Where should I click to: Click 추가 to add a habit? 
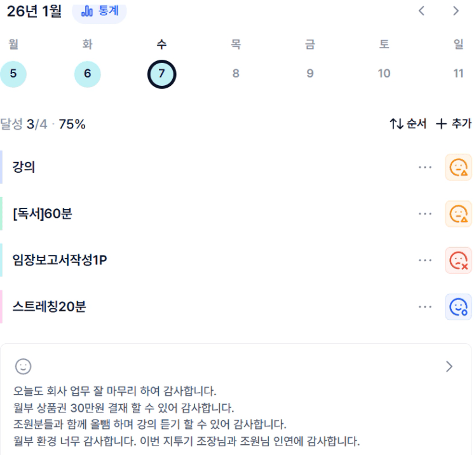454,124
